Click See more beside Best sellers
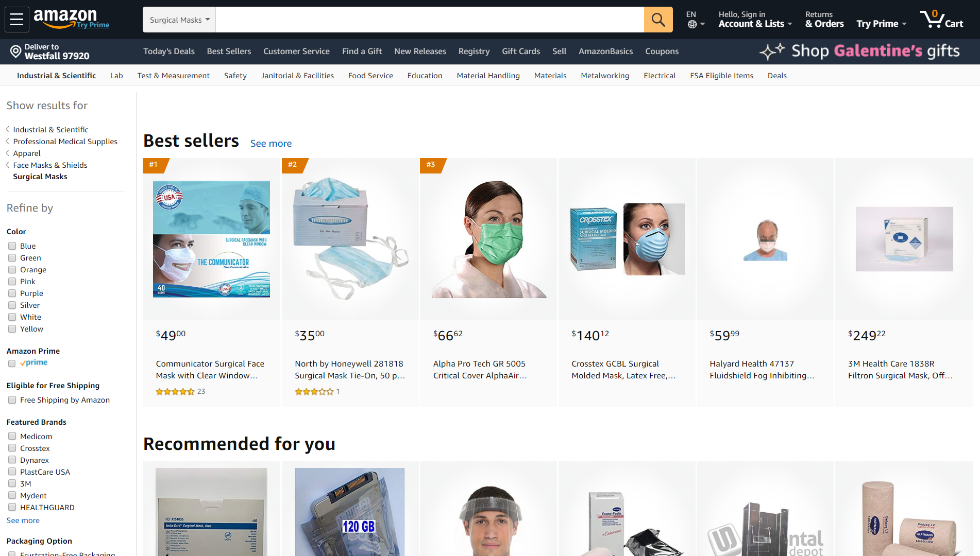This screenshot has height=556, width=980. point(271,144)
